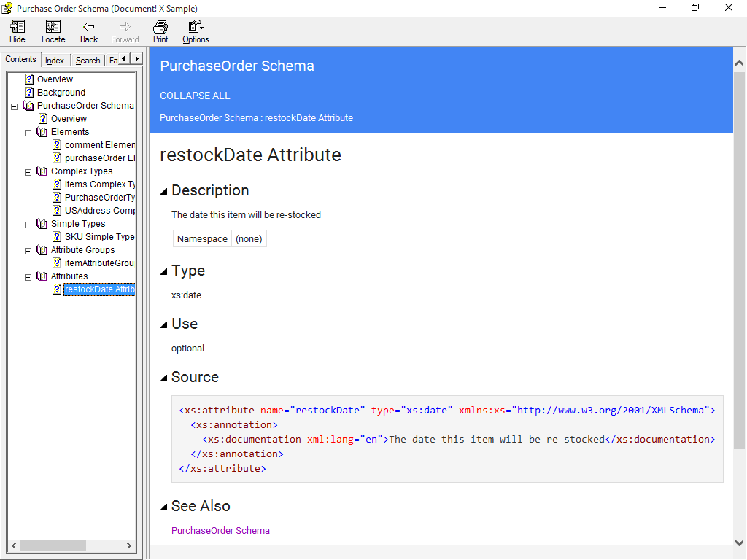Open Overview under PurchaseOrder Schema
Image resolution: width=747 pixels, height=560 pixels.
point(69,119)
